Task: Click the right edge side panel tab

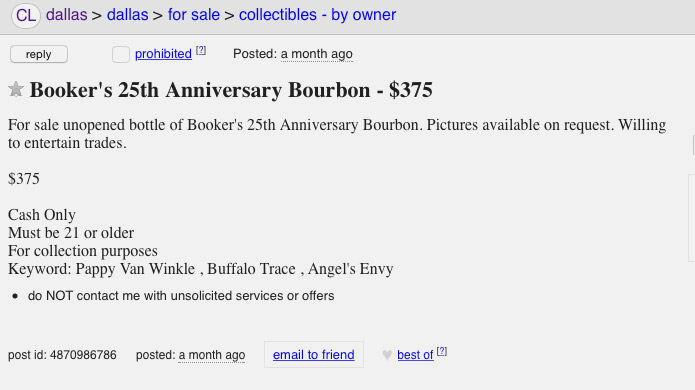Action: [693, 145]
